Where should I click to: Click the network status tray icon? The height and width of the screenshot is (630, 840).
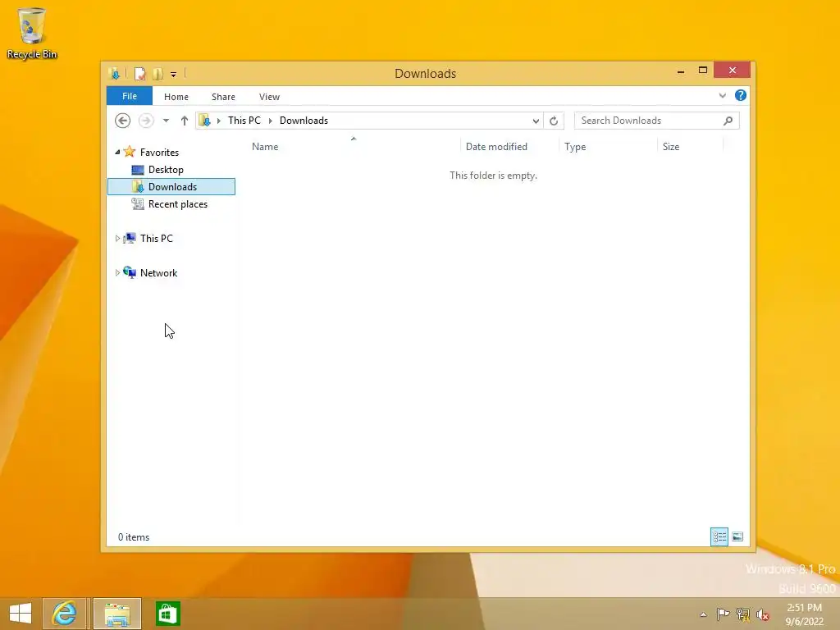click(743, 614)
